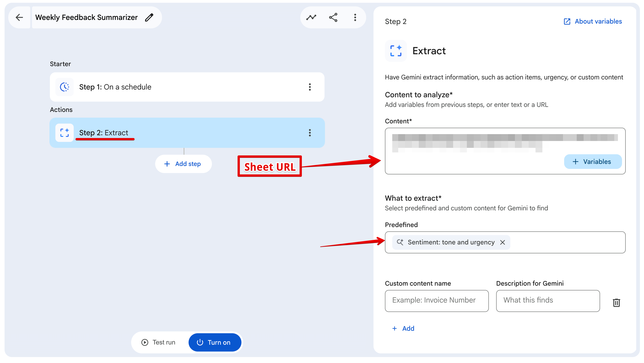Click the Step 2 Extract icon
This screenshot has height=363, width=644.
pos(65,133)
